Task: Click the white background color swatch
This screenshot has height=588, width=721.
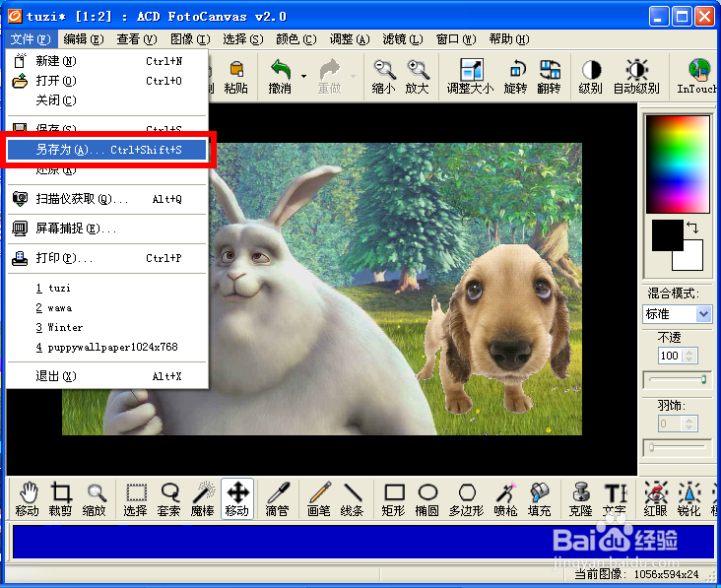Action: (691, 259)
